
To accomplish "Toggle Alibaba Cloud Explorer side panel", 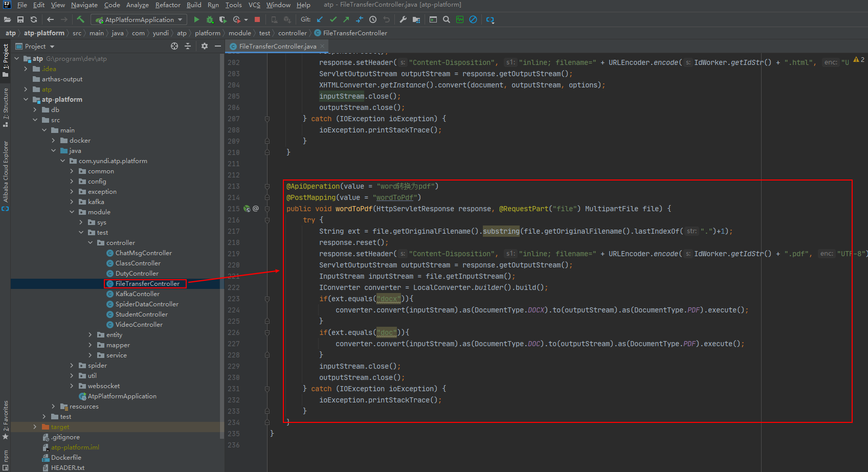I will (6, 172).
